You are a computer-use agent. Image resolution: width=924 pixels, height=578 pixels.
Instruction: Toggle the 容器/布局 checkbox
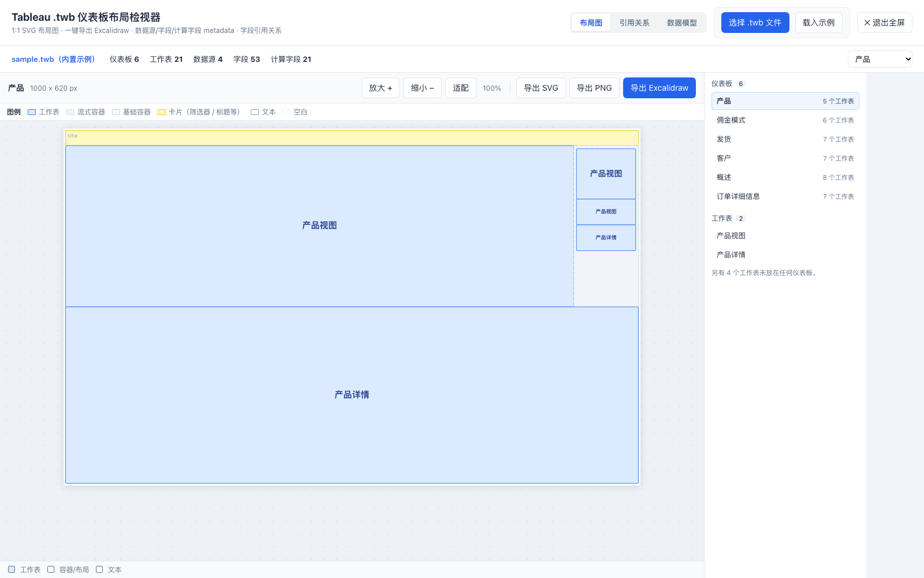pos(51,569)
